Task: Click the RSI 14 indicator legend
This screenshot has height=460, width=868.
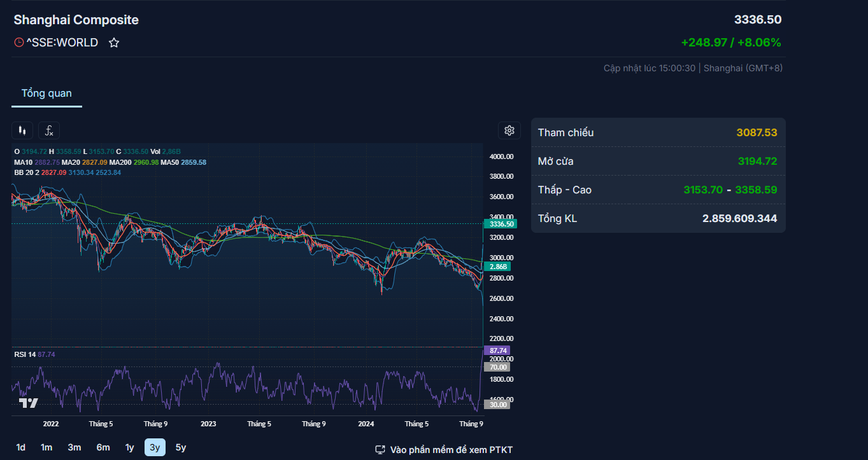Action: click(x=25, y=354)
